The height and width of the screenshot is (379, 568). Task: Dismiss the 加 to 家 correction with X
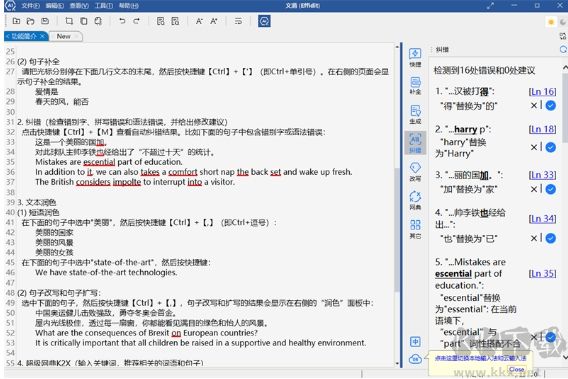pyautogui.click(x=534, y=189)
